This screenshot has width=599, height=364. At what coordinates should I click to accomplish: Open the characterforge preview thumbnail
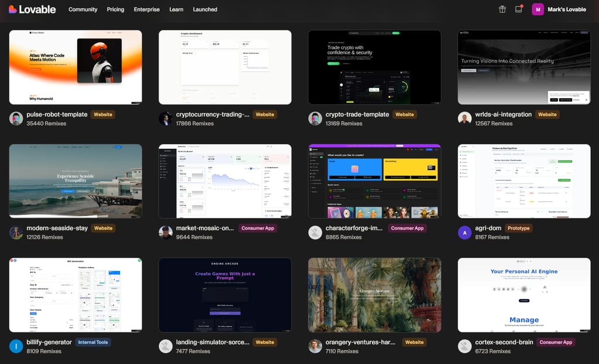pos(375,181)
